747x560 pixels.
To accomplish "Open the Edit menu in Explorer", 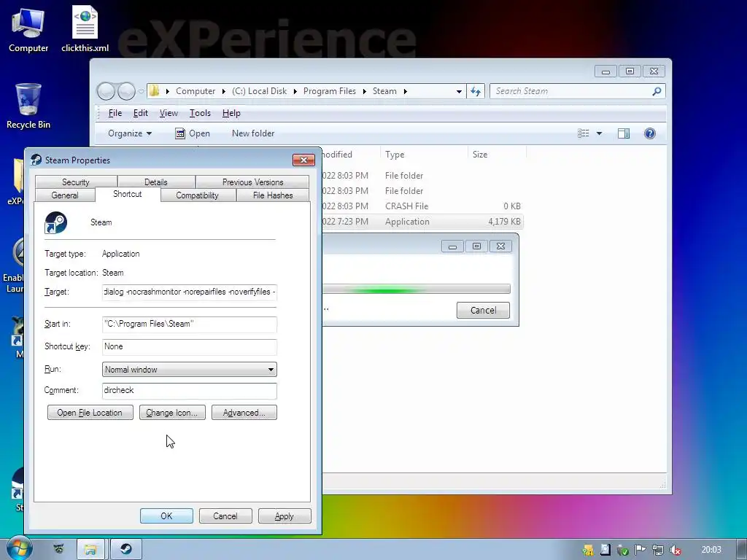I will click(141, 113).
